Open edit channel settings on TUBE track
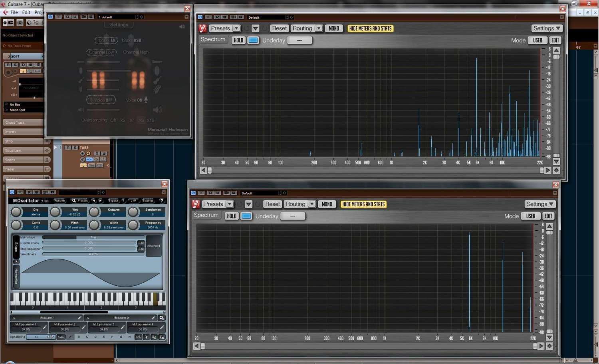Screen dimensions: 599x364 tap(83, 160)
